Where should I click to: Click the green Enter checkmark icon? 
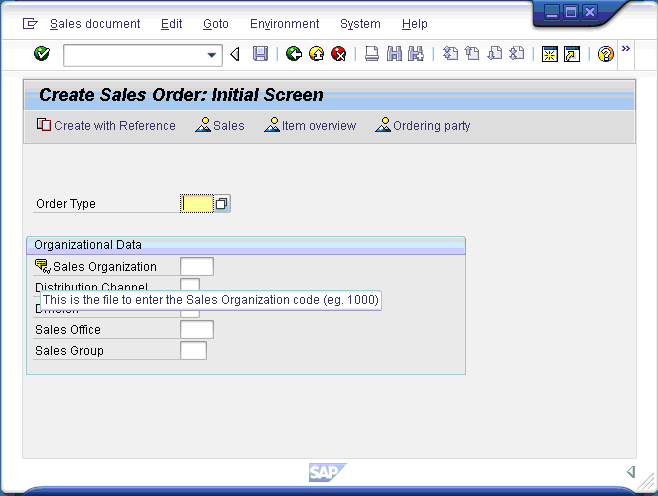42,54
